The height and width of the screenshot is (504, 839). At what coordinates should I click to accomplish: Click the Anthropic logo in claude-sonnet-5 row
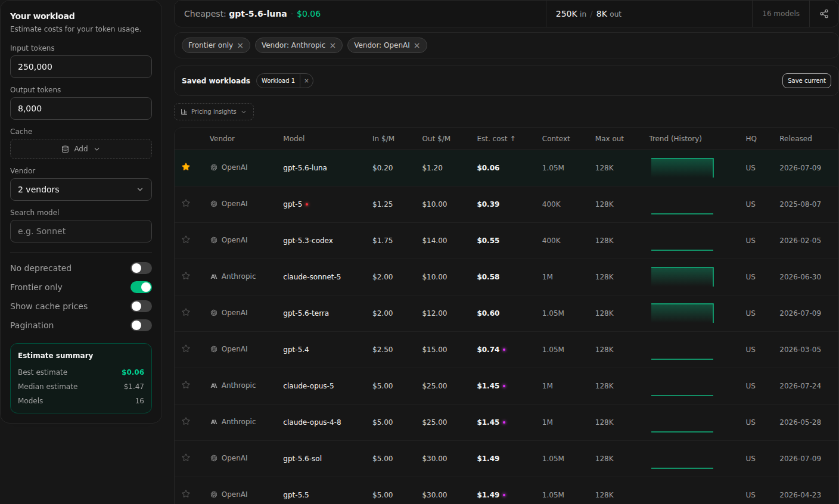[x=214, y=276]
